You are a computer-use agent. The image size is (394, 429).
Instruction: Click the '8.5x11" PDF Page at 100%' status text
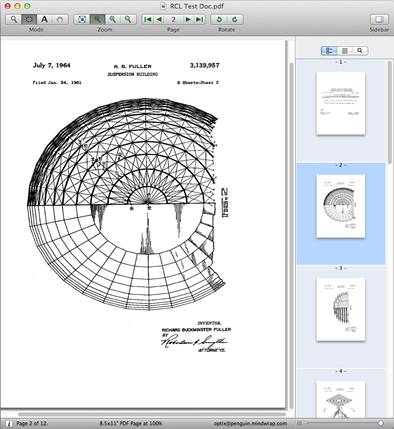pyautogui.click(x=131, y=423)
